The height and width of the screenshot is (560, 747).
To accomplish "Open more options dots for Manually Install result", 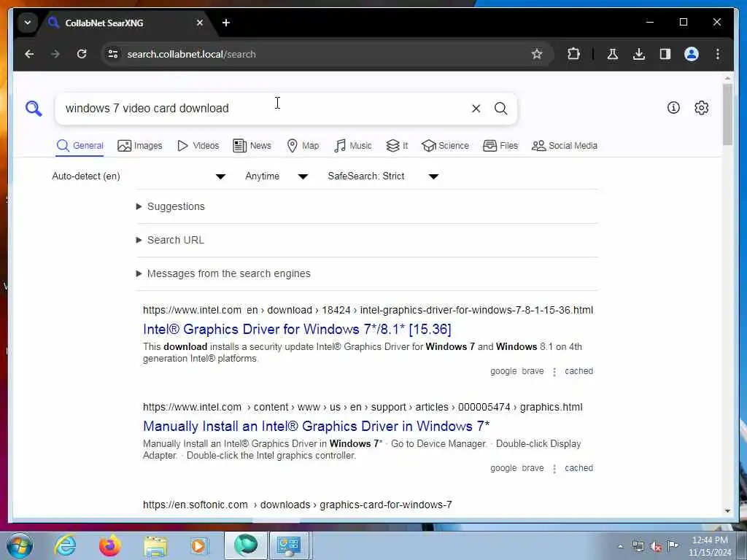I will [554, 469].
